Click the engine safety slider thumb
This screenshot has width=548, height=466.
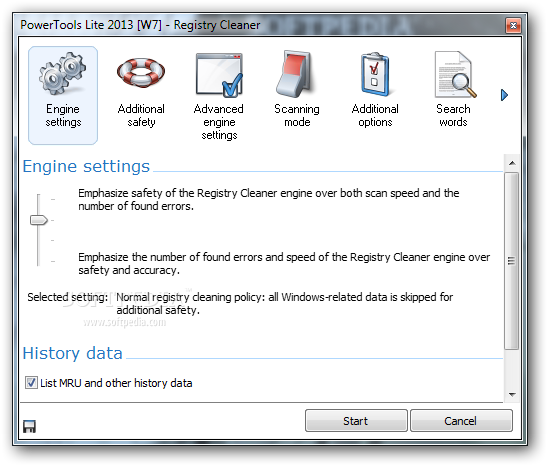pyautogui.click(x=39, y=220)
